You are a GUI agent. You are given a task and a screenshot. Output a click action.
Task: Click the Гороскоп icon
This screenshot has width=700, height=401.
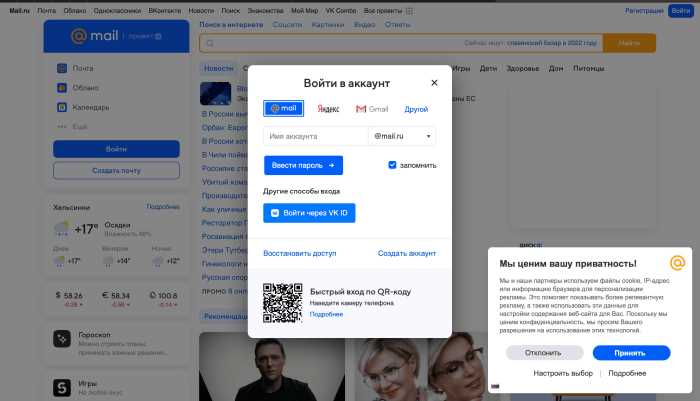tap(62, 339)
